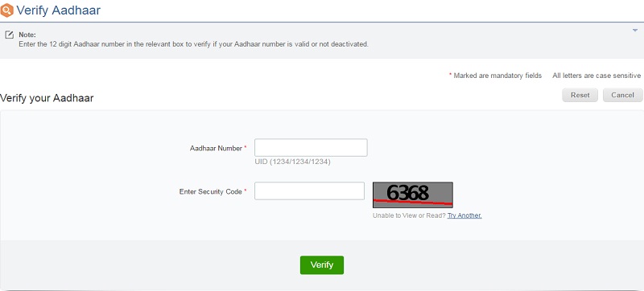Click the orange Verify Aadhaar magnifier logo
Screen dimensions: 644x291
point(7,10)
